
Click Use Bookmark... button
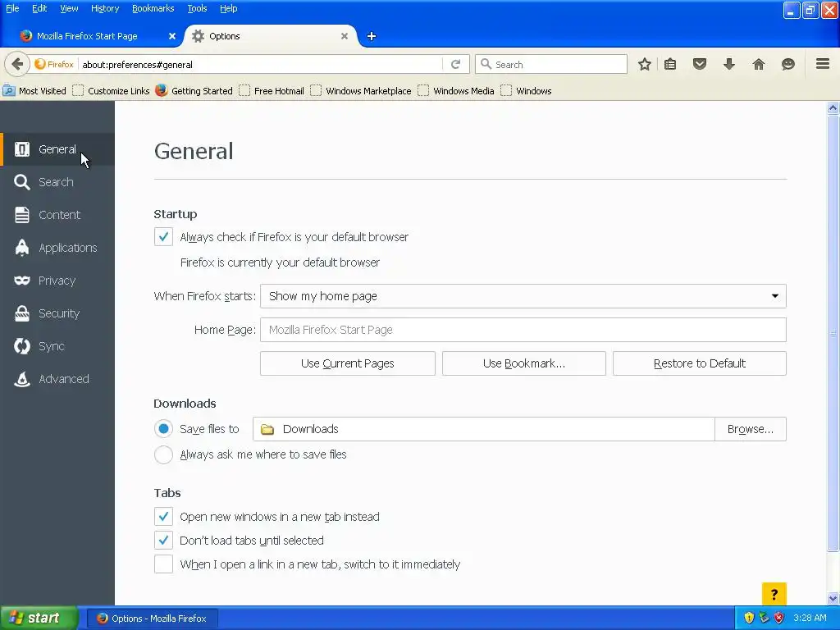[524, 363]
